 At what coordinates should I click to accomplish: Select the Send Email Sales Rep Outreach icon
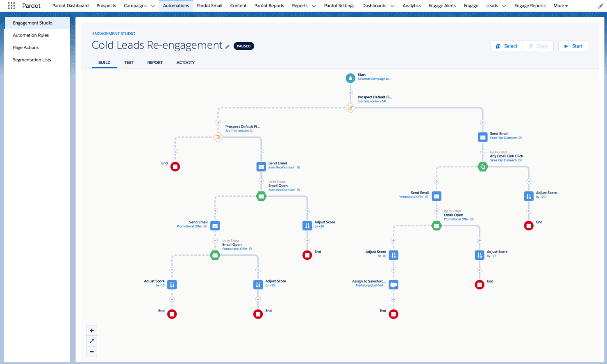261,166
